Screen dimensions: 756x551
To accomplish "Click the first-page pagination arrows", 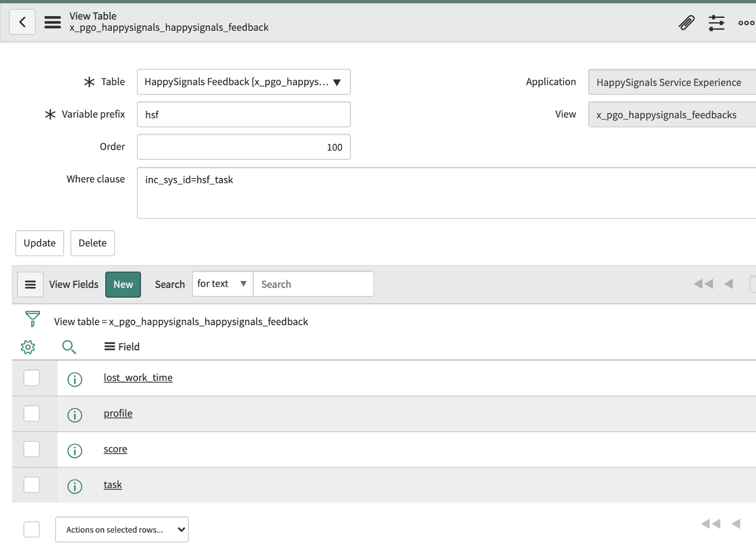I will pos(703,283).
